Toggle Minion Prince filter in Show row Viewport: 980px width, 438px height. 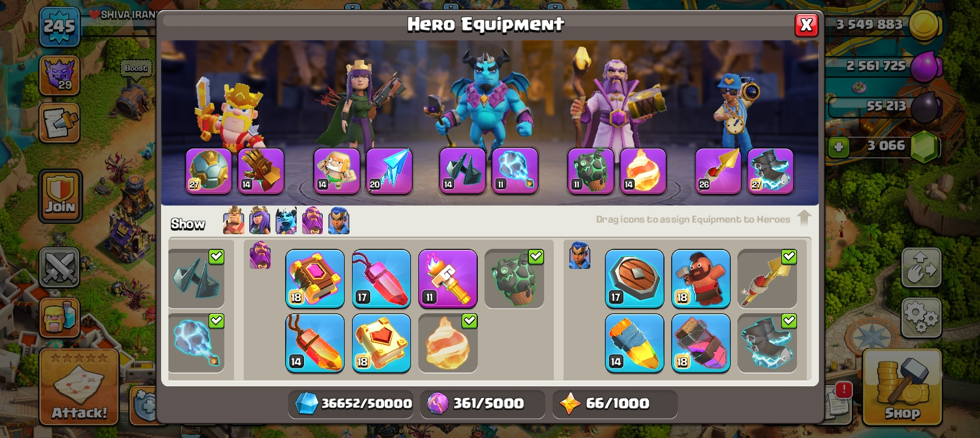click(286, 220)
